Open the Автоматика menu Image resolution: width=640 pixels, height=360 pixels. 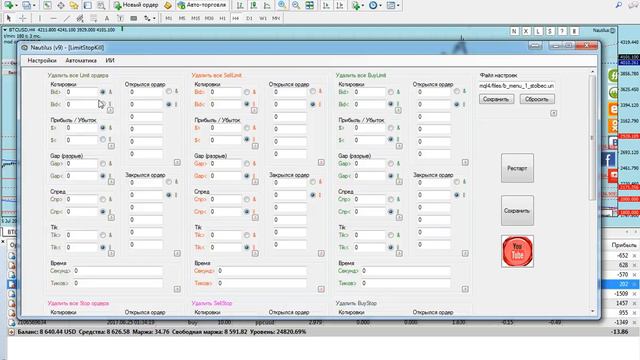coord(81,60)
